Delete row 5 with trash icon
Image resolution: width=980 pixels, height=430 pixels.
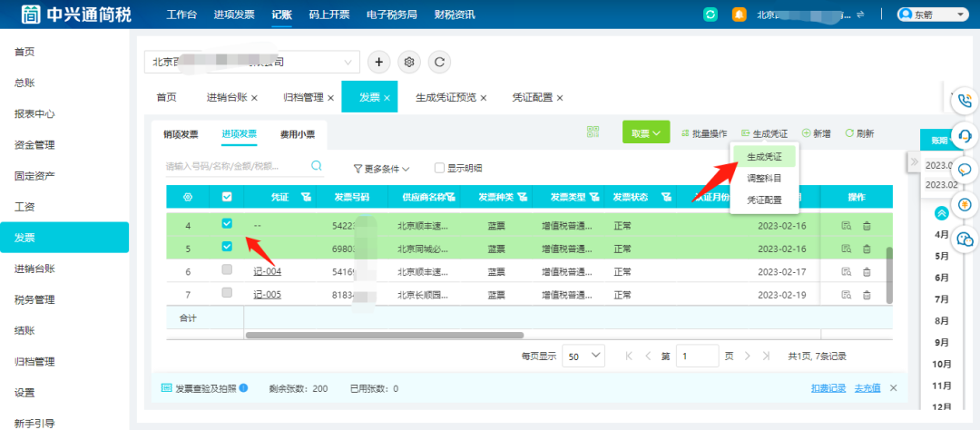[x=867, y=249]
